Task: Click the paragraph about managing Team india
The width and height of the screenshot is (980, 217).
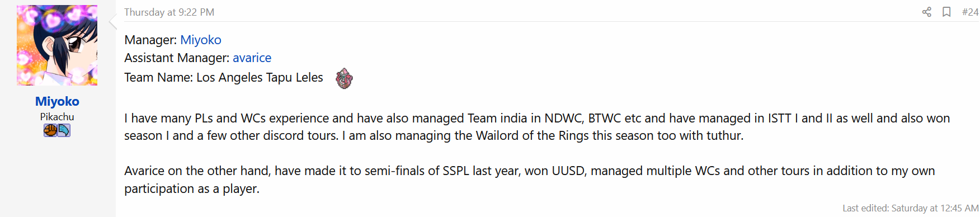Action: point(537,127)
